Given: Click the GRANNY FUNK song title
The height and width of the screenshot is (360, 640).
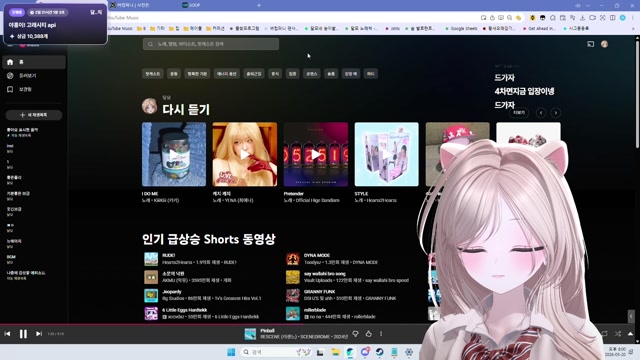Looking at the screenshot, I should pos(319,292).
